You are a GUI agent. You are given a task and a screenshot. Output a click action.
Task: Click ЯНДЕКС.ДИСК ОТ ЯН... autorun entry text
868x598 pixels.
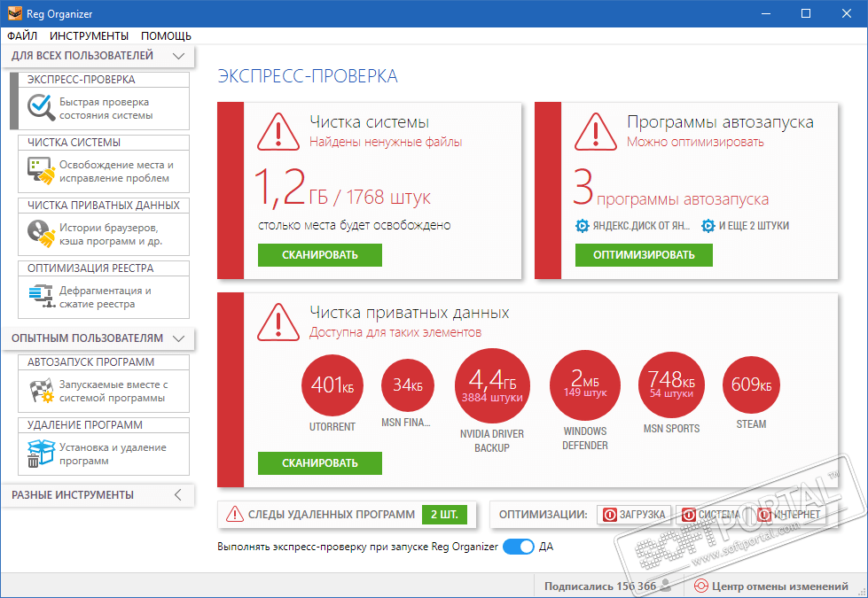click(641, 226)
